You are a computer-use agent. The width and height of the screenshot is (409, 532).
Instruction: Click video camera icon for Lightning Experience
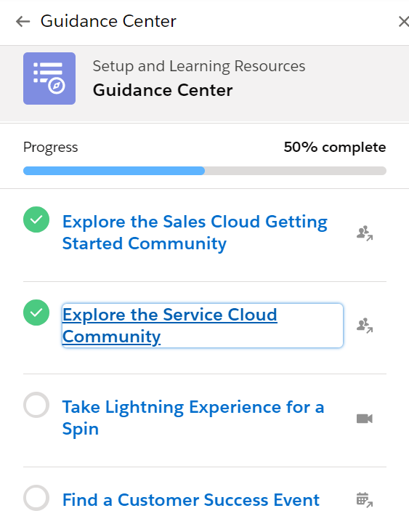point(365,419)
